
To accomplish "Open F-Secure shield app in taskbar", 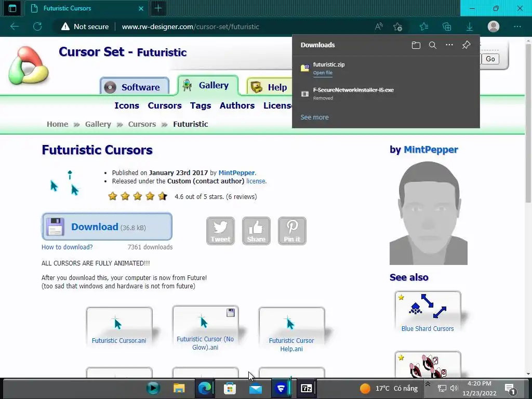I will pos(281,388).
